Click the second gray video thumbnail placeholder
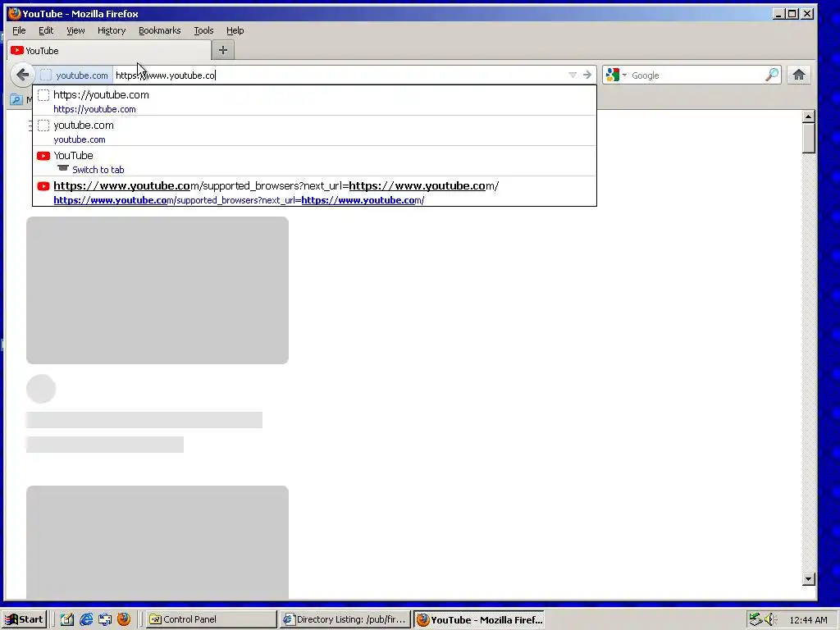This screenshot has height=630, width=840. point(157,542)
